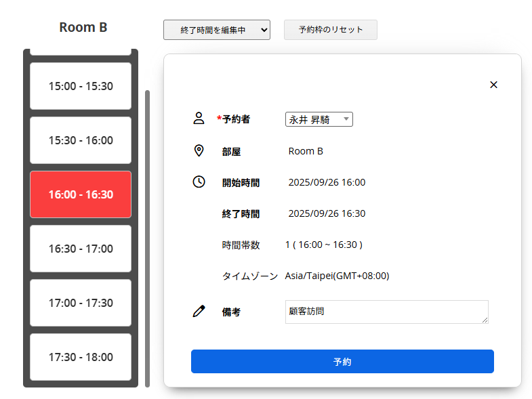The width and height of the screenshot is (532, 399).
Task: Pick the 17:00 - 17:30 time slot
Action: click(81, 303)
